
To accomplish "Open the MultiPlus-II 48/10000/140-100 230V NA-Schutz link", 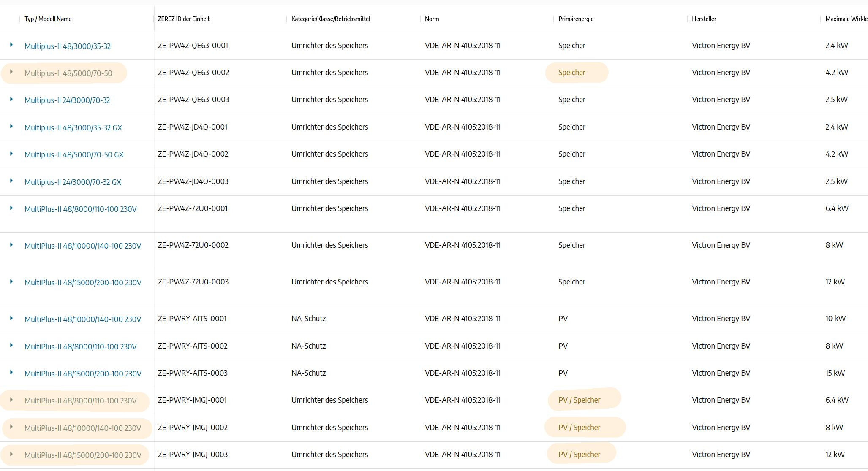I will point(82,319).
